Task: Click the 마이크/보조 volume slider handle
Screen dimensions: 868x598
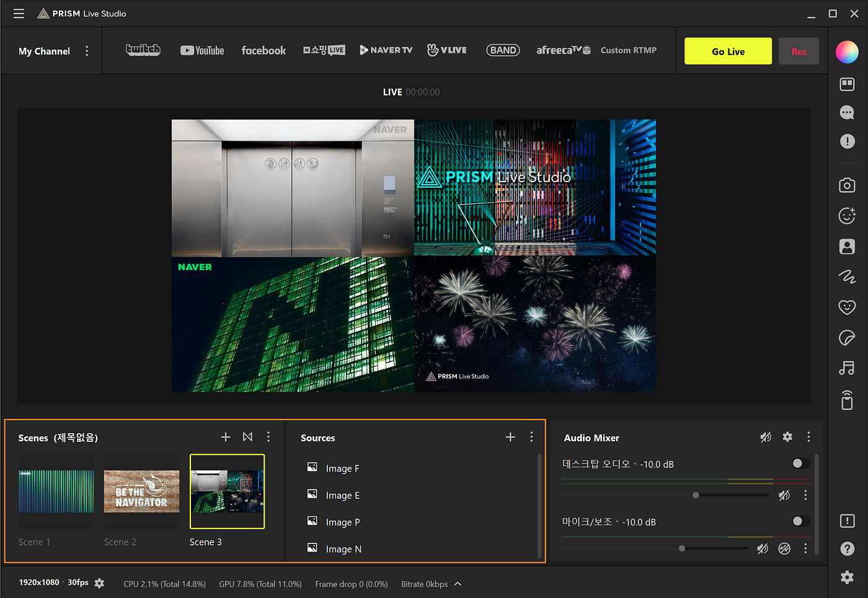Action: (682, 548)
